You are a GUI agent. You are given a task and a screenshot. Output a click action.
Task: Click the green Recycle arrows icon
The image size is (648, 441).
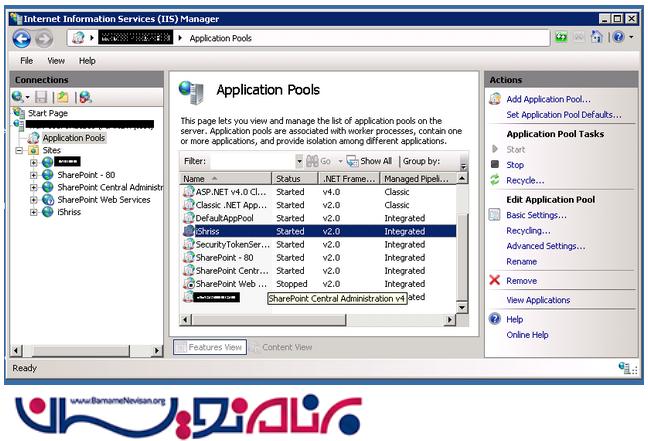pos(495,180)
